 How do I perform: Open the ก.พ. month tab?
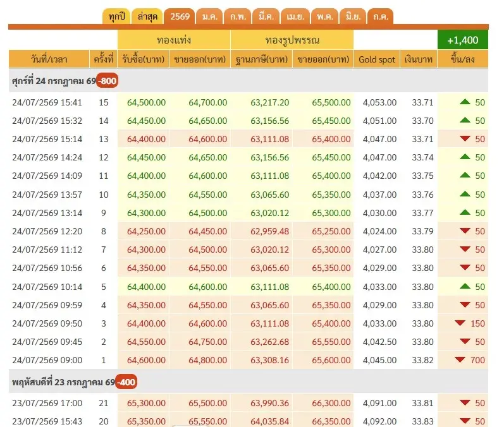click(x=238, y=16)
